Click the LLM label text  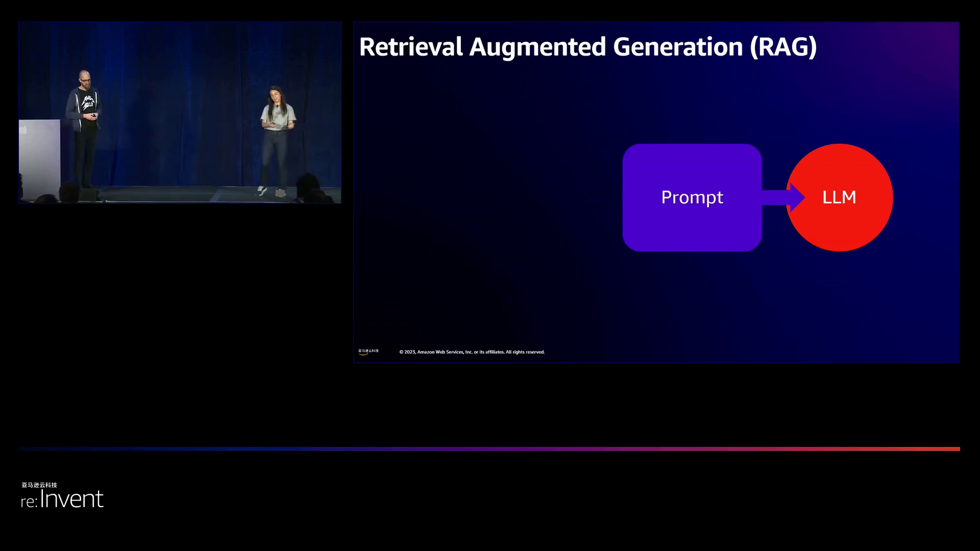839,197
